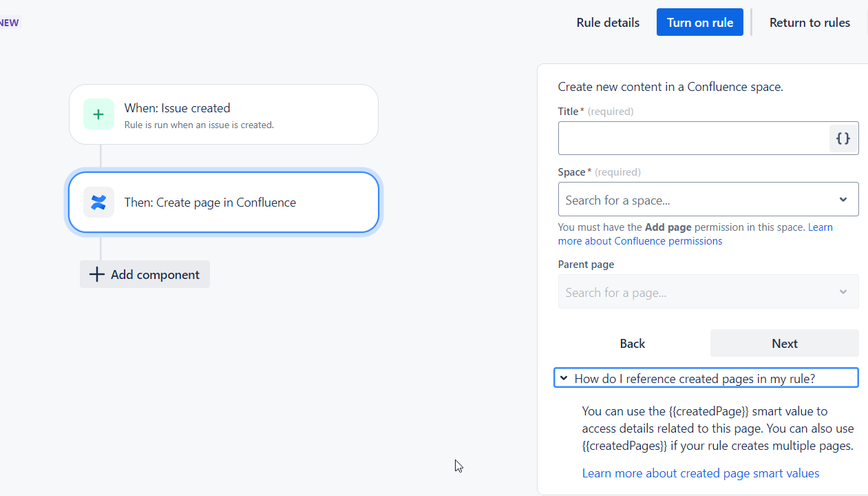The height and width of the screenshot is (496, 868).
Task: Return to rules list
Action: pyautogui.click(x=809, y=23)
